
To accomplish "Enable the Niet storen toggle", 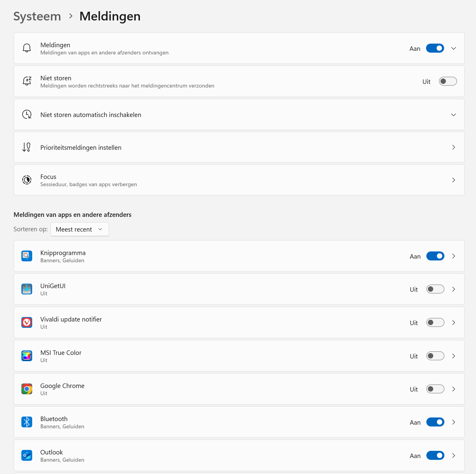I will [x=448, y=81].
